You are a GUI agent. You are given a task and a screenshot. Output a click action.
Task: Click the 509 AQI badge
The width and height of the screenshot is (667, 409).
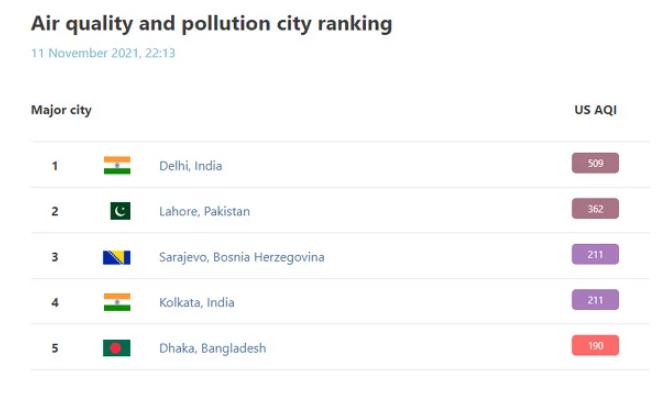point(595,163)
